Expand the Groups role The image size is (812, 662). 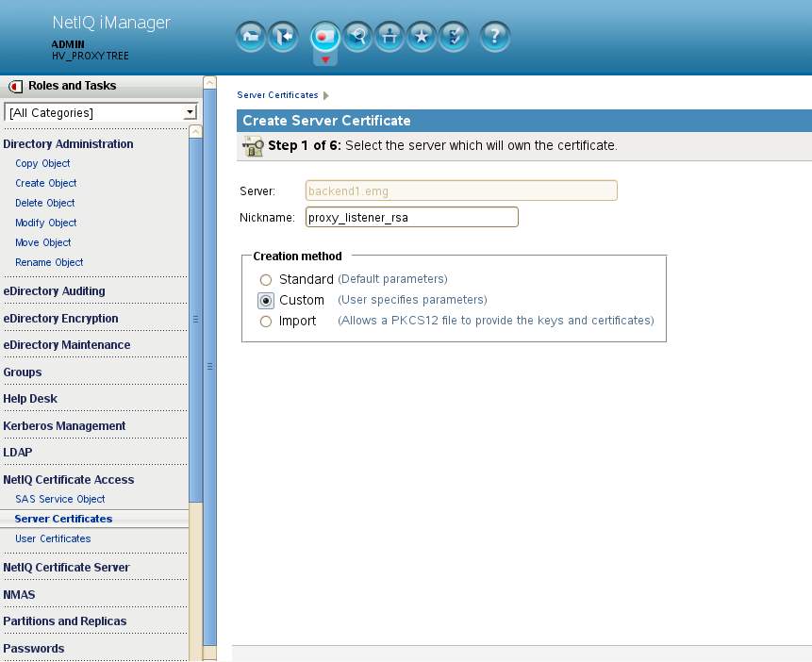[x=23, y=372]
